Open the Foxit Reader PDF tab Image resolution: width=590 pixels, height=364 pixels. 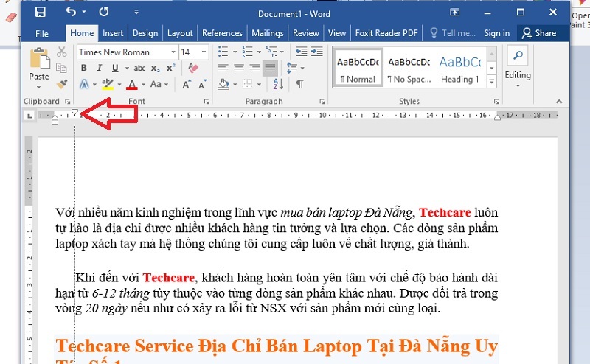coord(386,33)
